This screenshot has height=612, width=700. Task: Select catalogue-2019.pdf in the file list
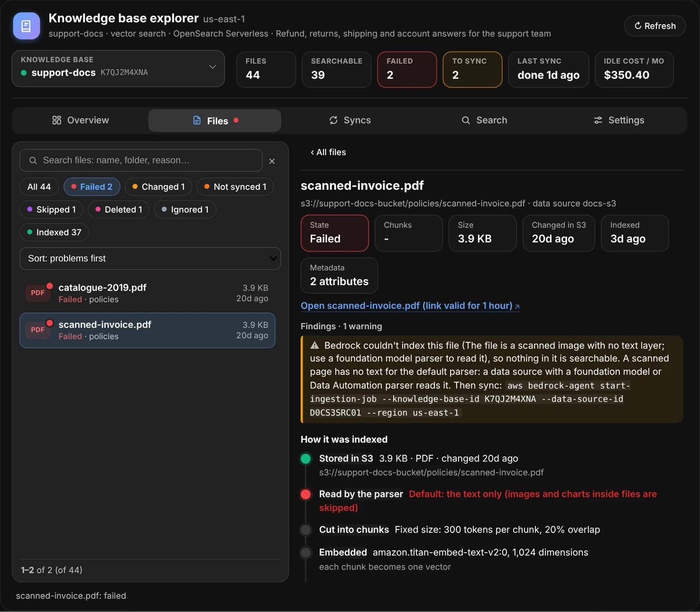(x=147, y=294)
